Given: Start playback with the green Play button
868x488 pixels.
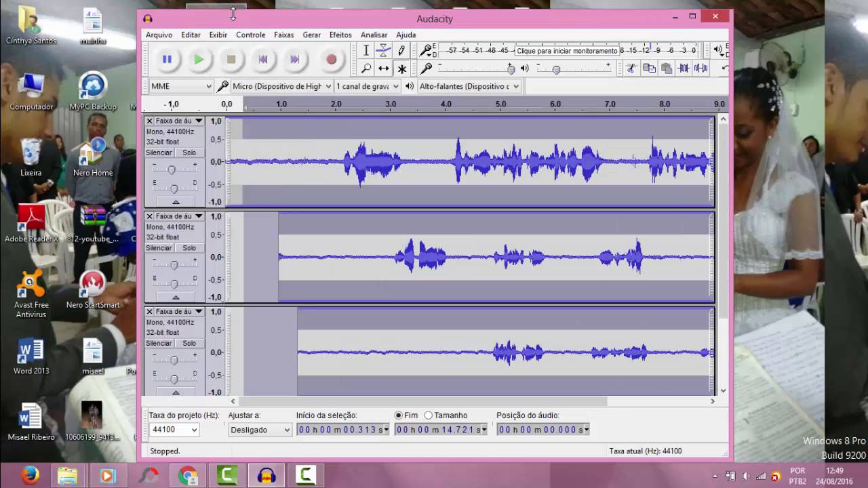Looking at the screenshot, I should coord(199,60).
